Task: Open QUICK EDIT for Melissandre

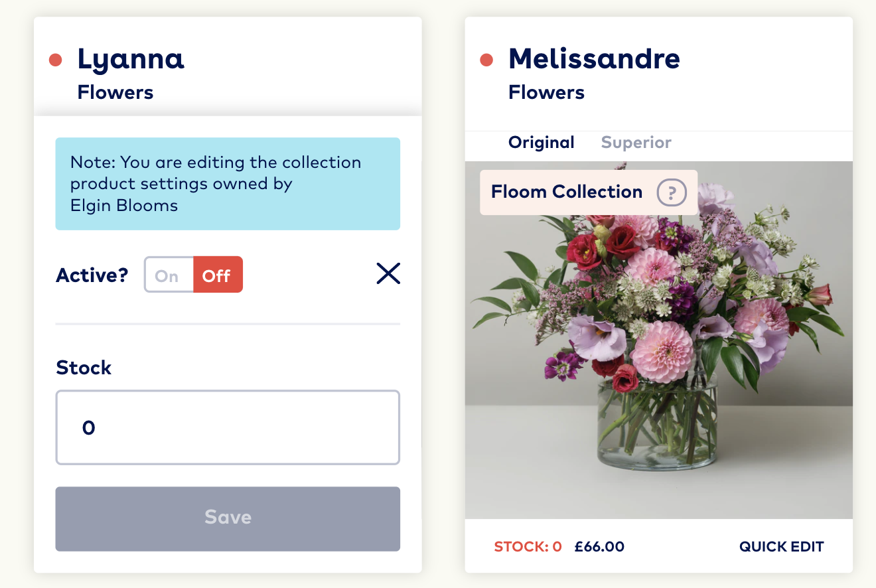Action: click(x=781, y=546)
